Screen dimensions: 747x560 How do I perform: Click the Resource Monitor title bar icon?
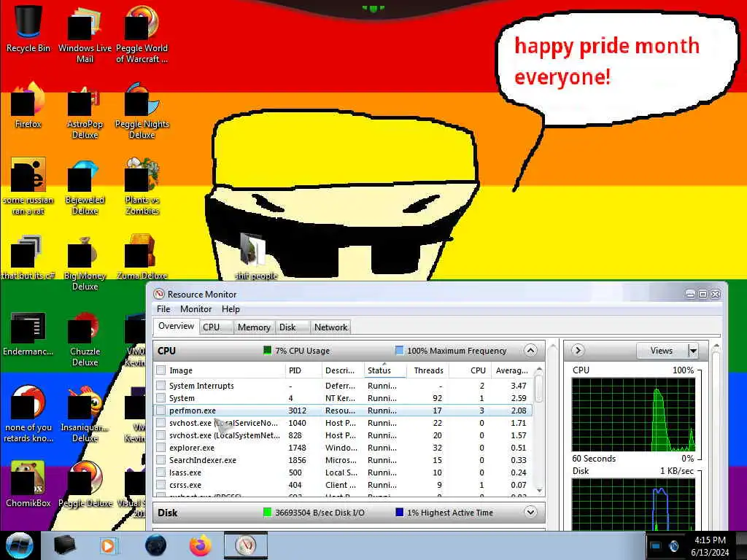coord(159,294)
